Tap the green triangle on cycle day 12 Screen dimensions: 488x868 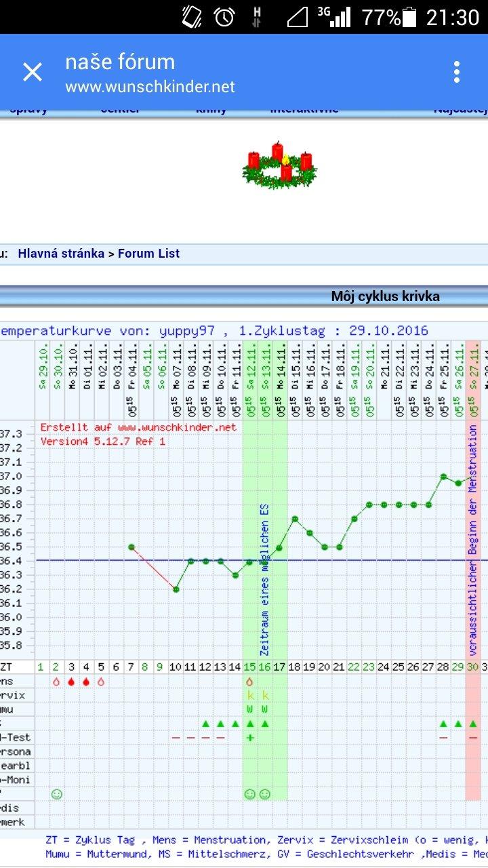click(205, 724)
